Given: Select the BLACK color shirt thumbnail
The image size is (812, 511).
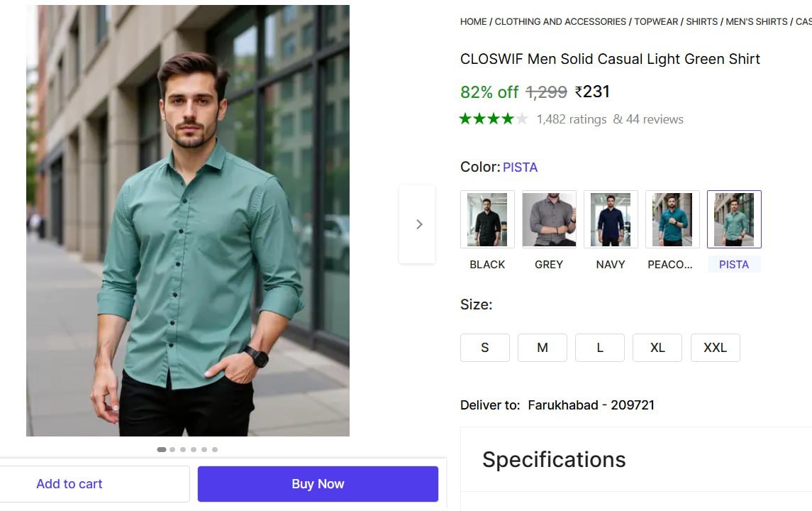Looking at the screenshot, I should (487, 219).
